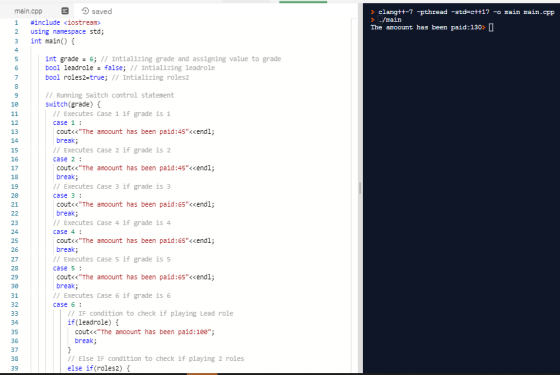The height and width of the screenshot is (375, 560).
Task: Click line number 10 in the gutter
Action: click(14, 105)
